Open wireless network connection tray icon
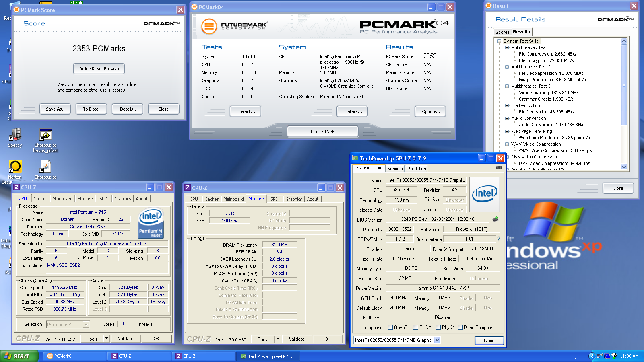 pyautogui.click(x=599, y=356)
